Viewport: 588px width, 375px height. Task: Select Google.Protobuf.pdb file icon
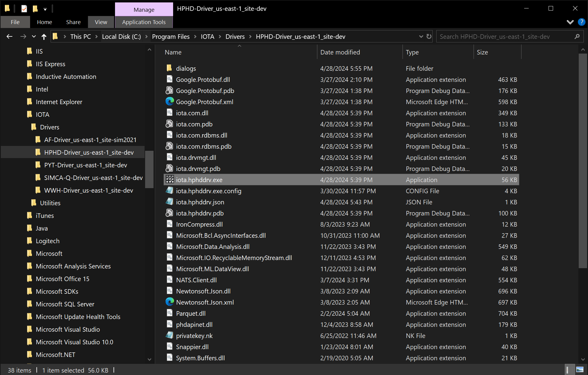[x=170, y=90]
